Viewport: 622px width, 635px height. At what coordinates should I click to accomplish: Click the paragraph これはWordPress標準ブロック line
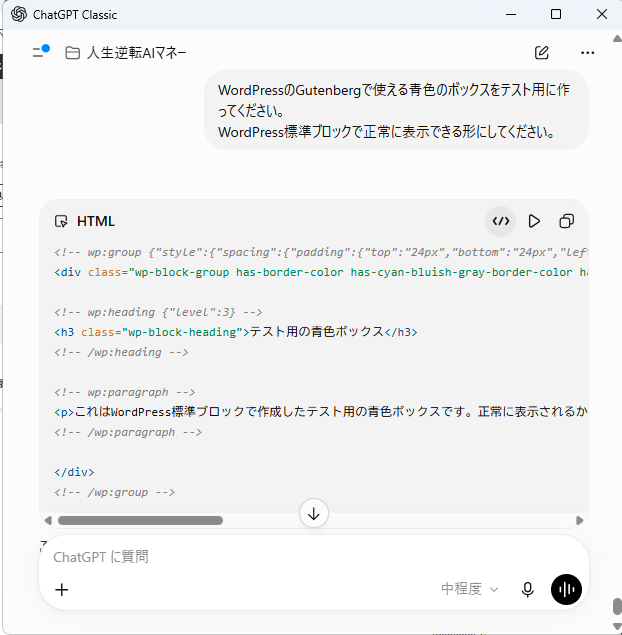pos(321,412)
